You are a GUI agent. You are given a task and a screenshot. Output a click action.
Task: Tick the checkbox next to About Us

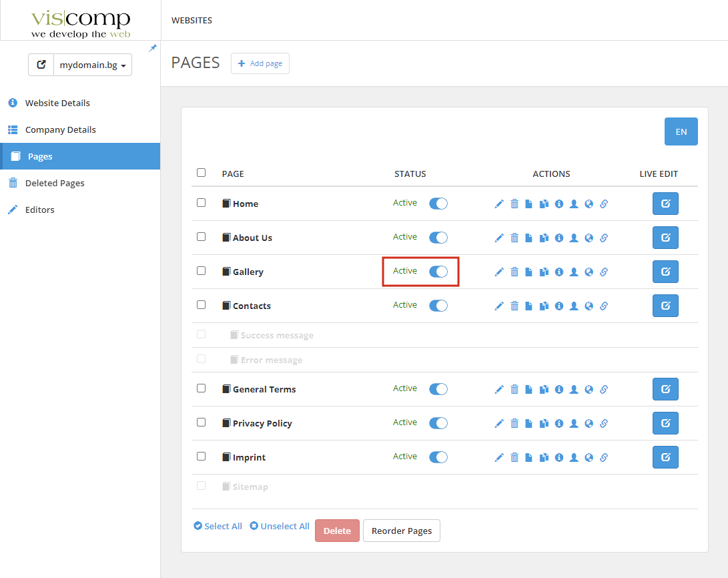202,237
